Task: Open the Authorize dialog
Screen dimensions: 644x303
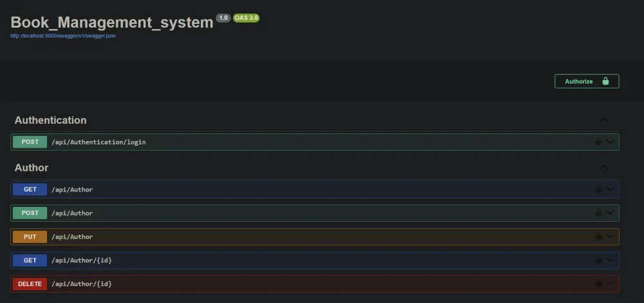Action: tap(587, 81)
